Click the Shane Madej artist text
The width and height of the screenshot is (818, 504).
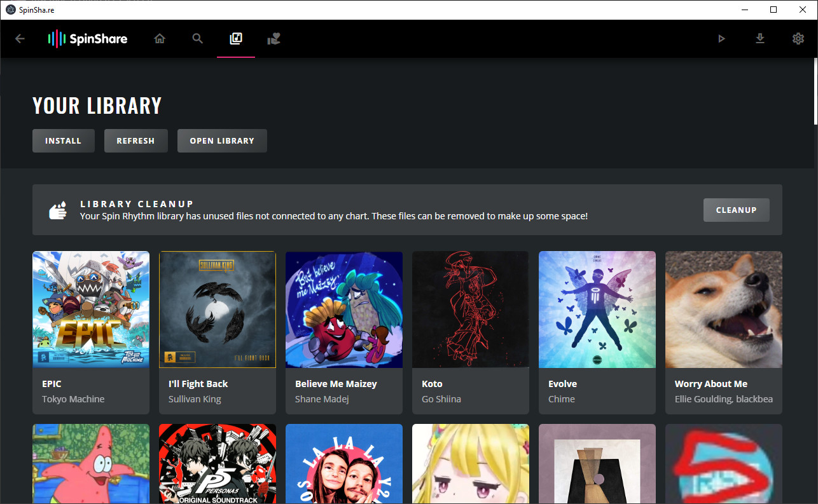pos(322,399)
